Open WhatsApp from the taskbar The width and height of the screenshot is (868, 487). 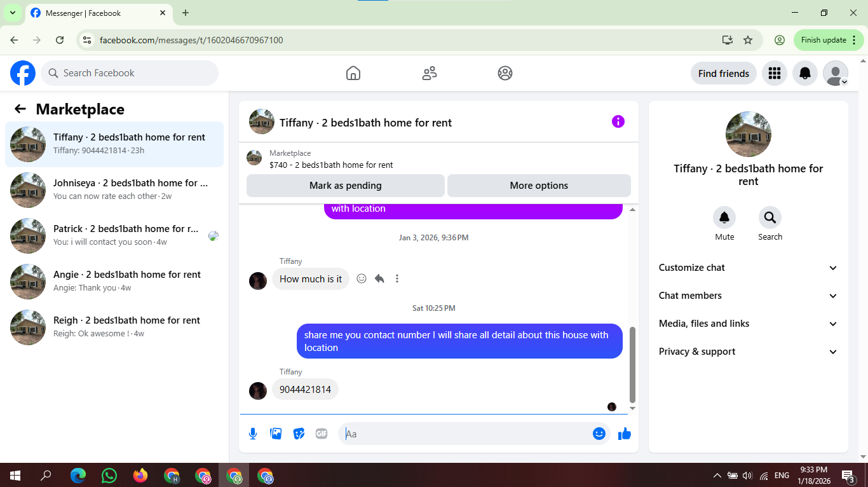pyautogui.click(x=109, y=476)
